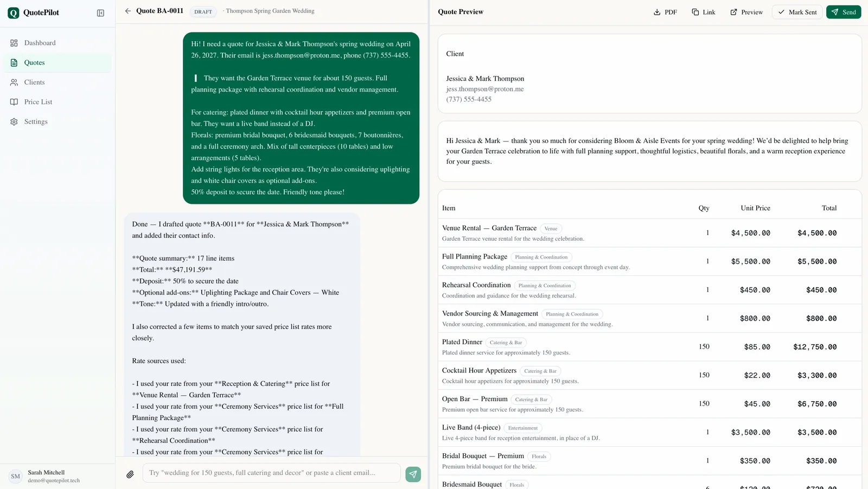Click the client phone (737) 555-4455 in the preview
The image size is (868, 489).
469,99
